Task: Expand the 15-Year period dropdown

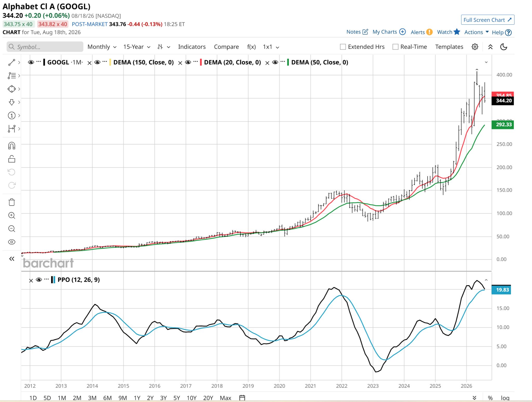Action: 137,47
